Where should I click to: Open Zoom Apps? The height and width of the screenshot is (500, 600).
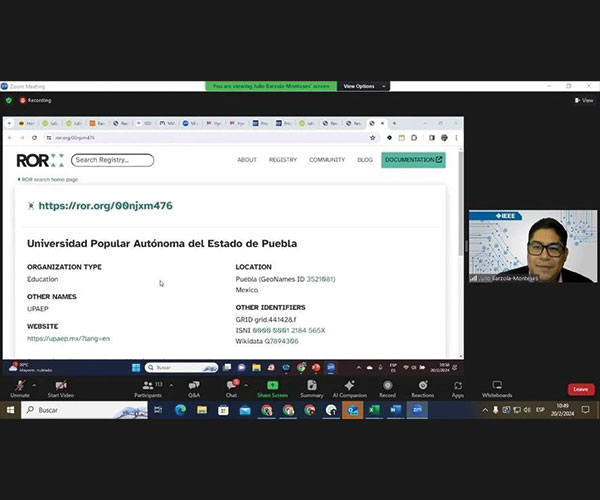pos(458,389)
